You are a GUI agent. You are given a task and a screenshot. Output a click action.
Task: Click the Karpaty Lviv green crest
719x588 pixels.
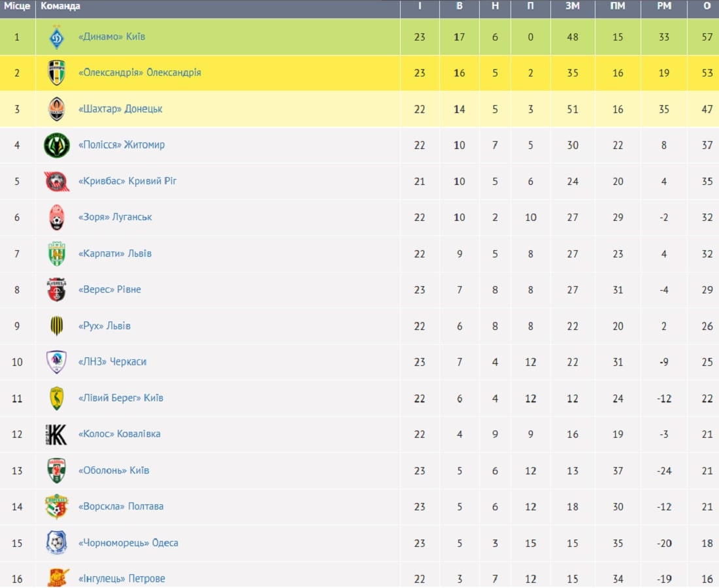coord(57,253)
